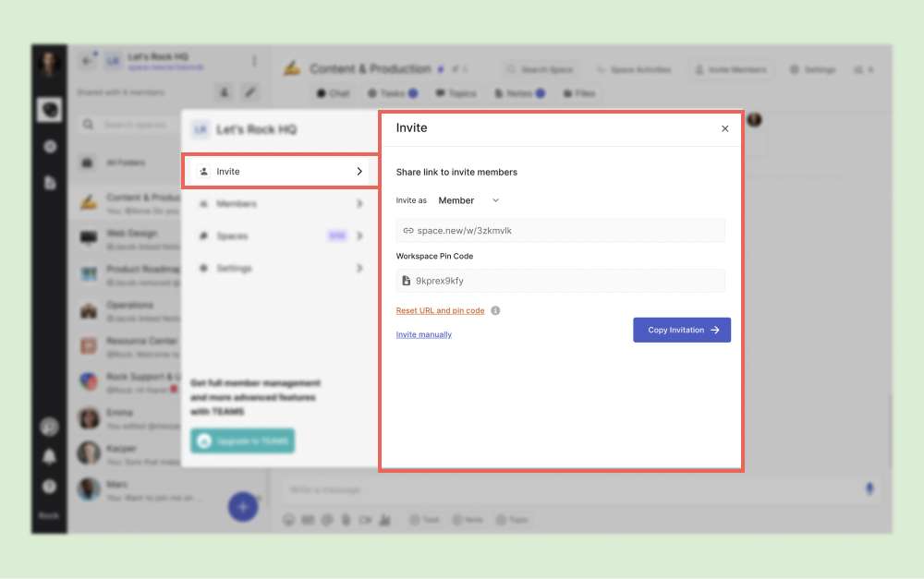This screenshot has height=579, width=924.
Task: Click the info icon beside Reset URL link
Action: point(495,311)
